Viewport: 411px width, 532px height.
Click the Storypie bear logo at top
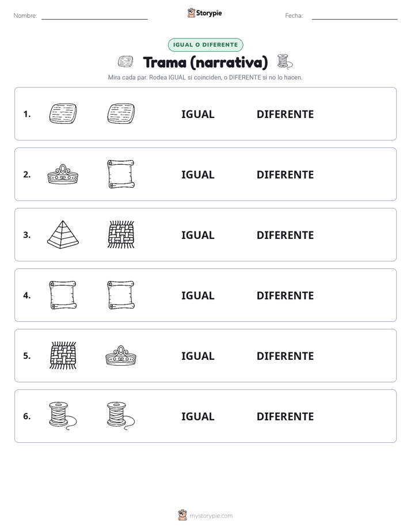click(191, 13)
